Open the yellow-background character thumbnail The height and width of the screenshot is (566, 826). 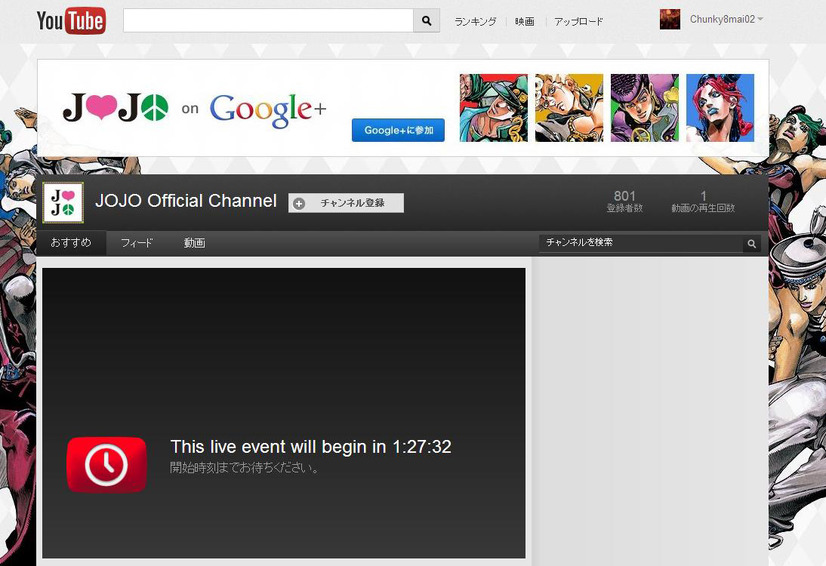pyautogui.click(x=569, y=108)
